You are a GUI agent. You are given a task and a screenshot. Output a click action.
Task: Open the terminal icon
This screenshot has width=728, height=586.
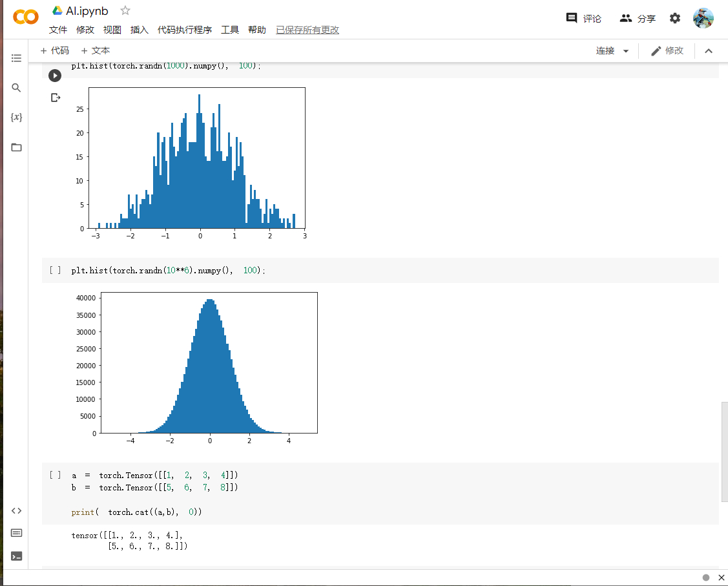click(x=16, y=556)
